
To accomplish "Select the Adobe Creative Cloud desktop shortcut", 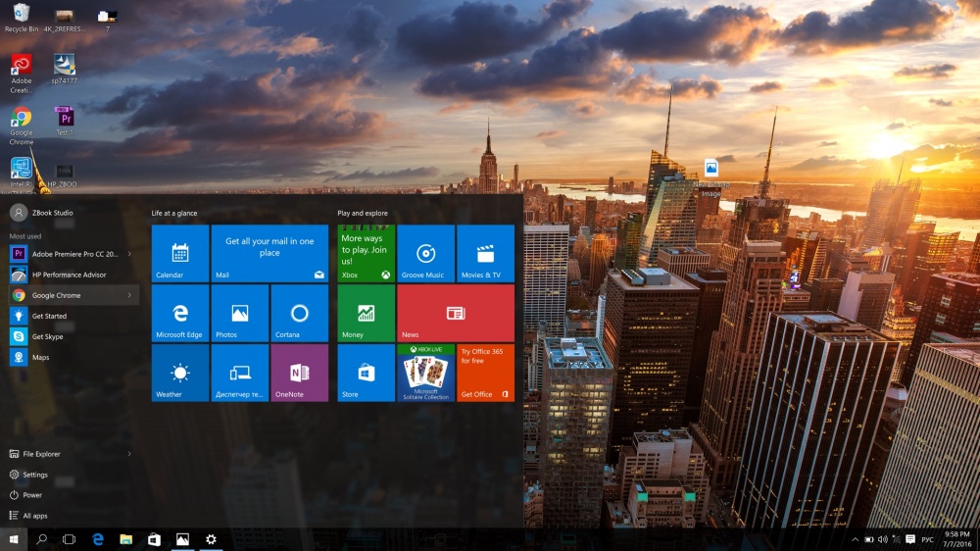I will [22, 74].
